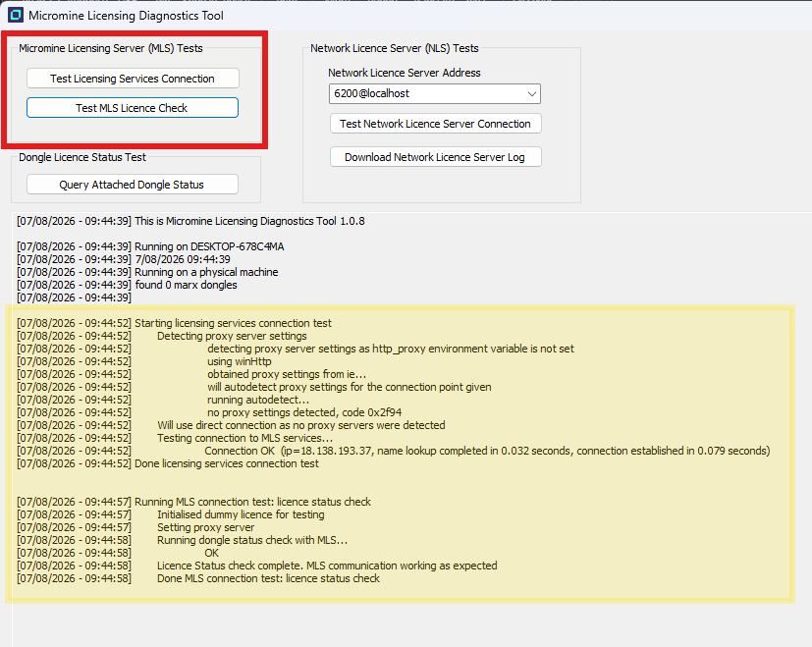
Task: Click 'Testing connection to MLS services...' line
Action: (244, 438)
